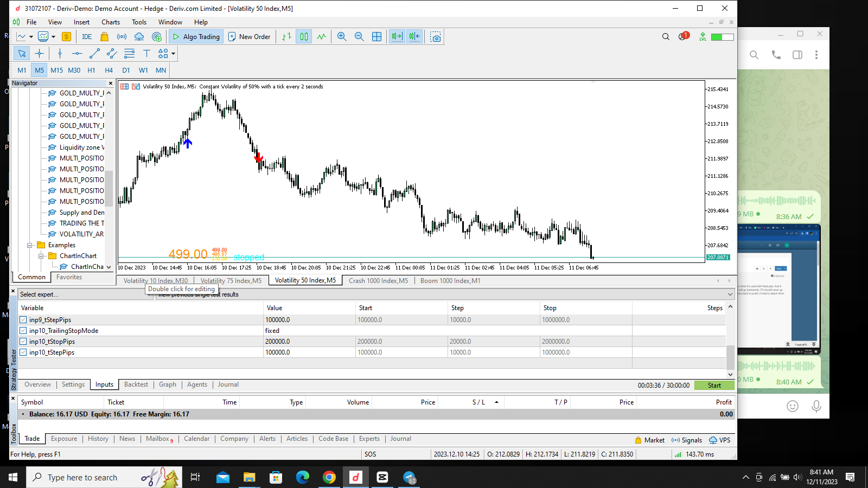Image resolution: width=868 pixels, height=488 pixels.
Task: Switch chart to line chart style
Action: pos(321,37)
